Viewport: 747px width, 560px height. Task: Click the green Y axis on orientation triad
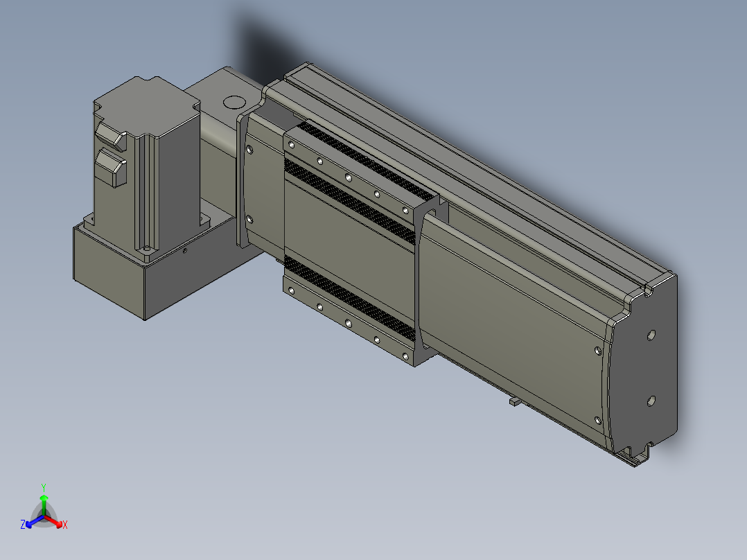tap(44, 500)
